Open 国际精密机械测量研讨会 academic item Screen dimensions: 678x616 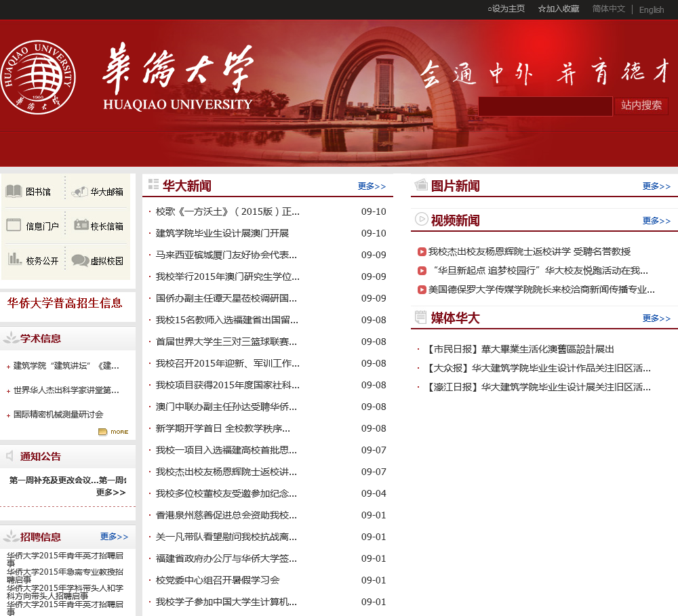click(58, 414)
